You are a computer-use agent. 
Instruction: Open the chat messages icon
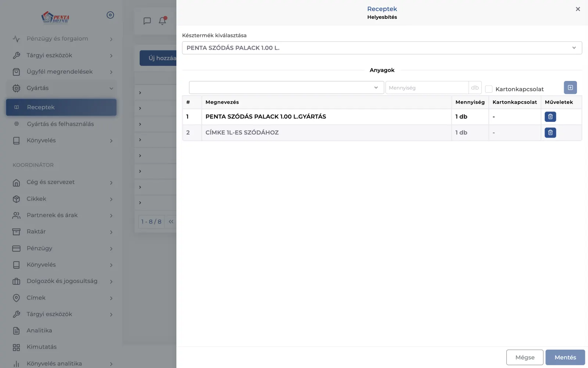click(147, 21)
